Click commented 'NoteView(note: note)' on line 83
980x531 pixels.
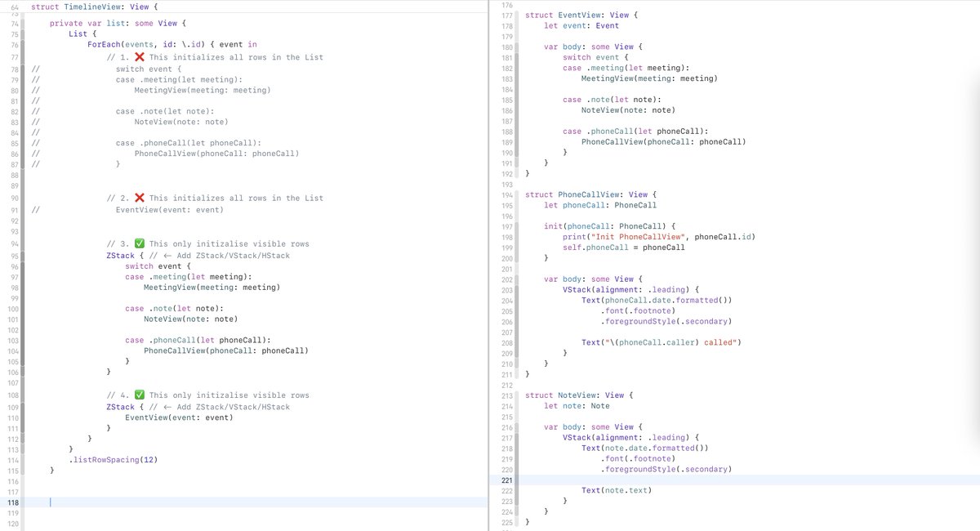181,122
